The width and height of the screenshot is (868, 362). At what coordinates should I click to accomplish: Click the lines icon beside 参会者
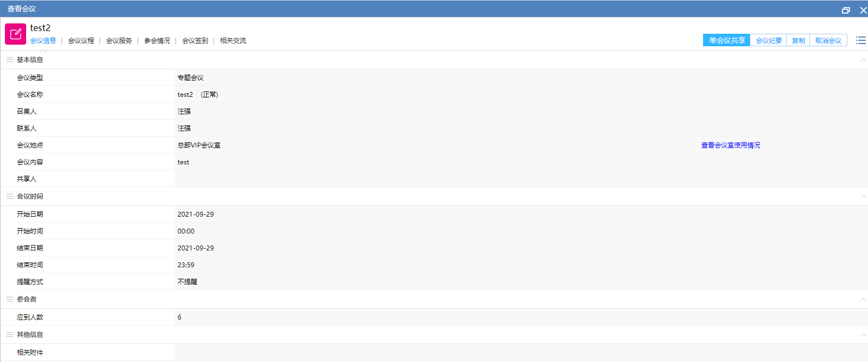(x=10, y=299)
